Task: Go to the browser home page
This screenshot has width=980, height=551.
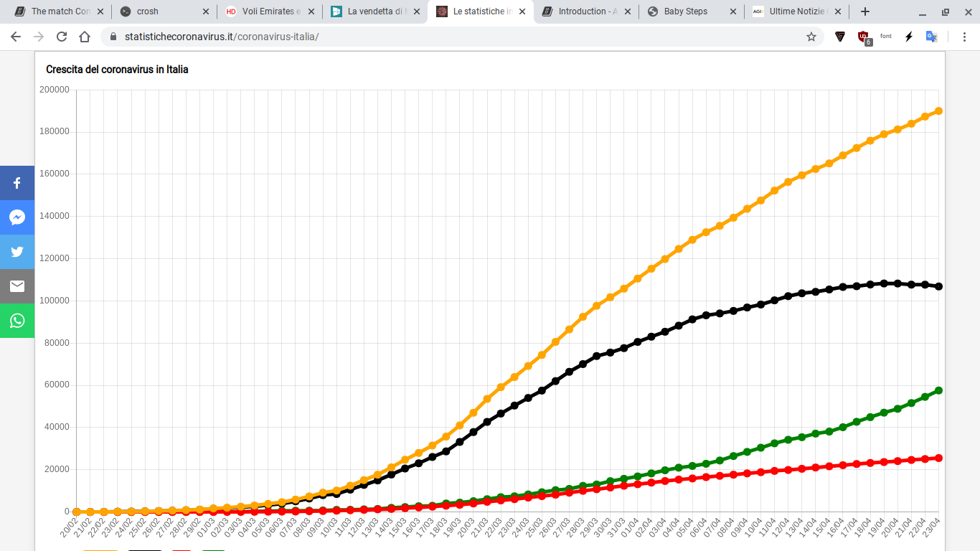Action: pos(85,37)
